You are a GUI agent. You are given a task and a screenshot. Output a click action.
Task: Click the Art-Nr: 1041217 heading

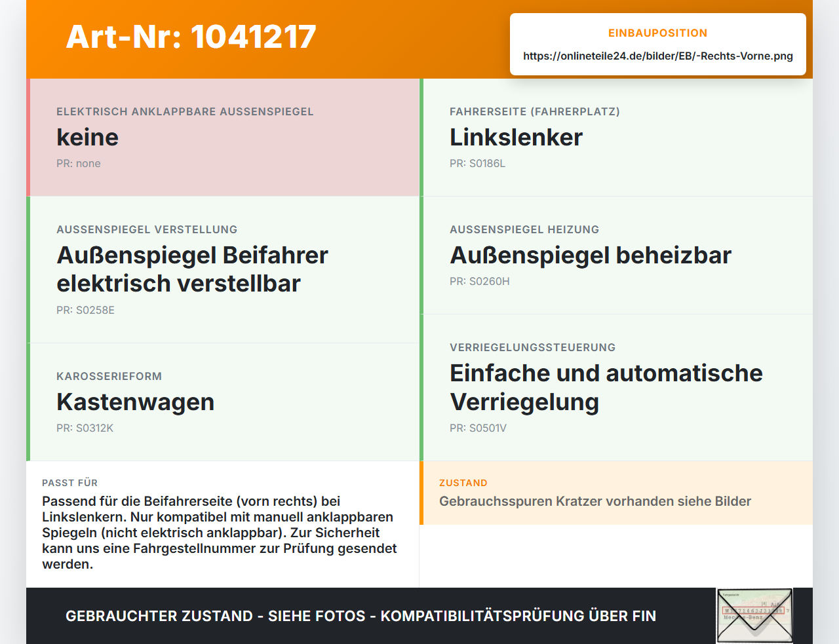[191, 37]
